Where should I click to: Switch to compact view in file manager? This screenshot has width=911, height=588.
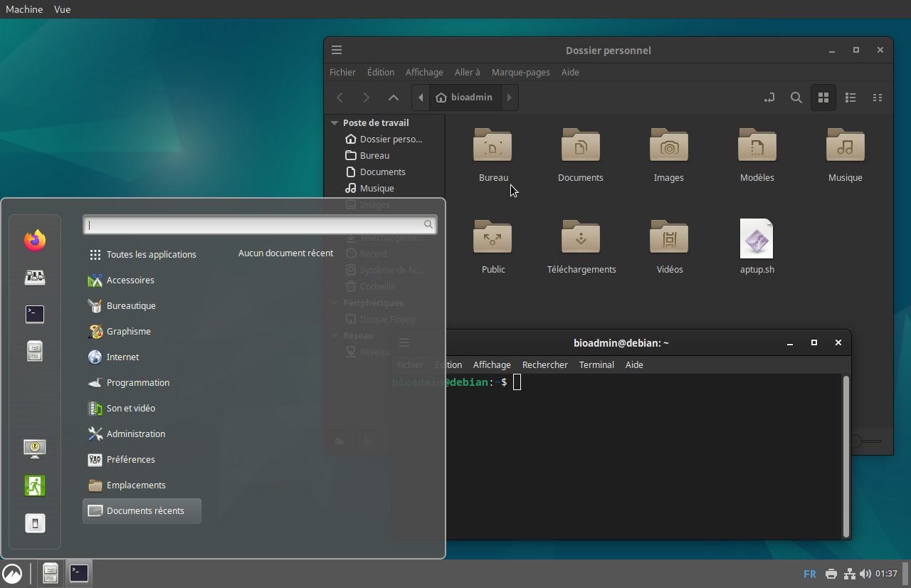coord(878,98)
